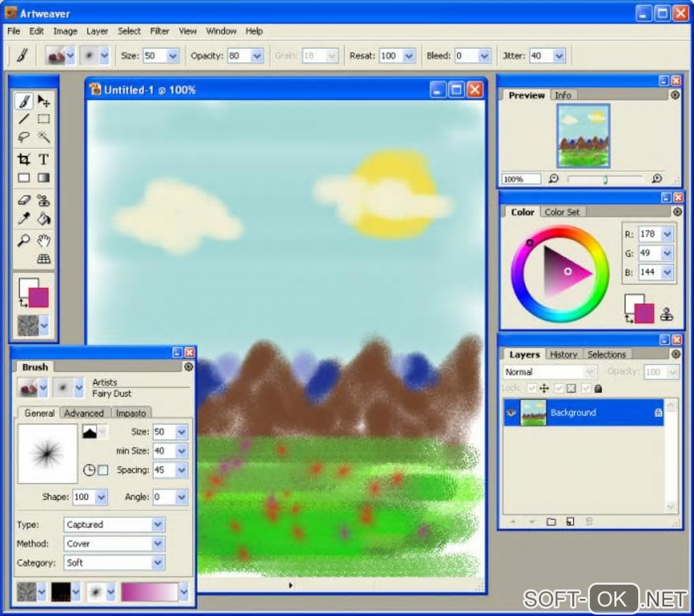Click stamp icon in Color panel

pos(667,314)
